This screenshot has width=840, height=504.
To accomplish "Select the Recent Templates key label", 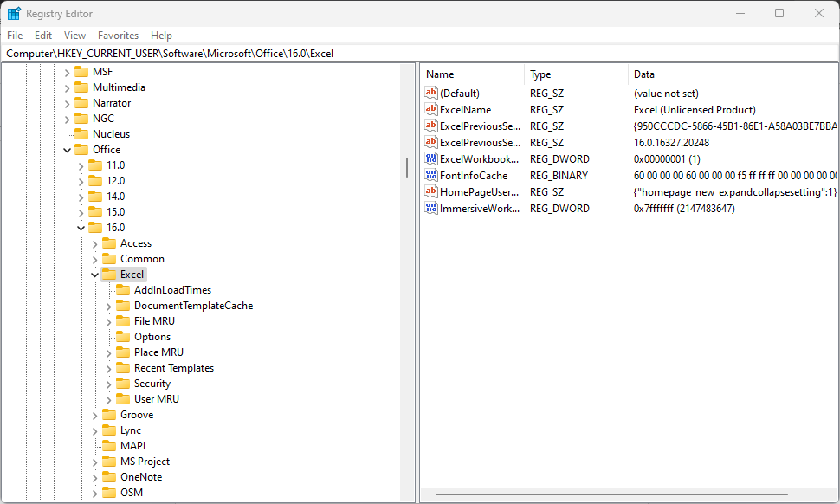I will (x=174, y=368).
